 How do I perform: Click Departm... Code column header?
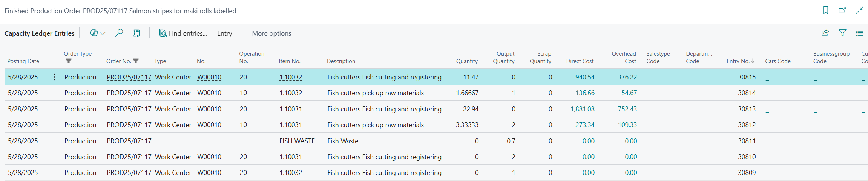(699, 57)
